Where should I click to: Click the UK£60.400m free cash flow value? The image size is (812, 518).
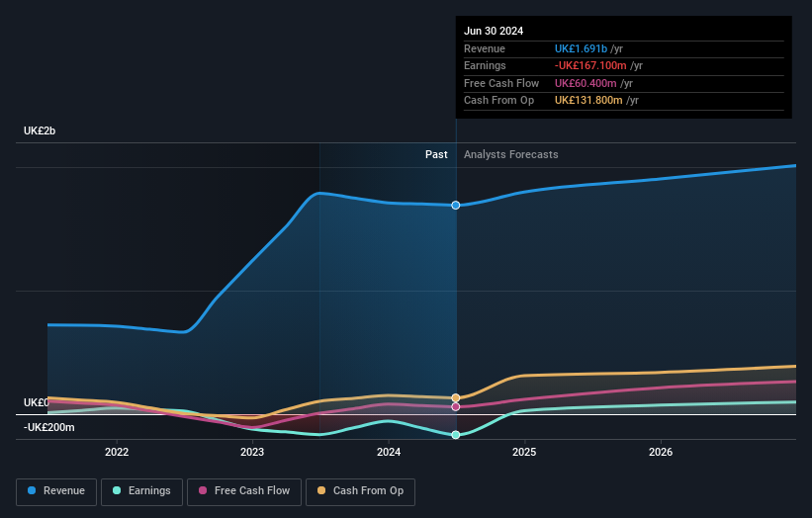(x=586, y=83)
